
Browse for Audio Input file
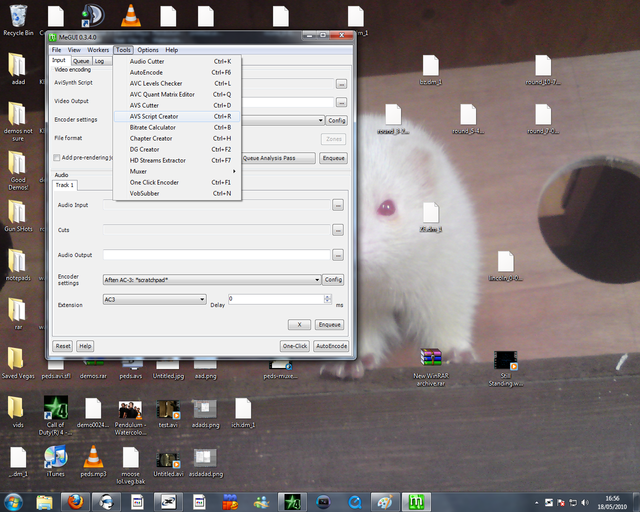pos(338,205)
